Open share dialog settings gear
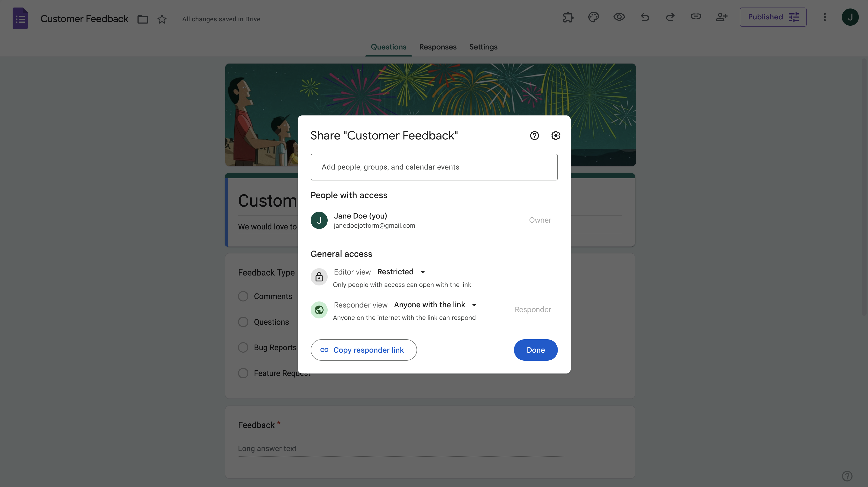 (x=556, y=136)
